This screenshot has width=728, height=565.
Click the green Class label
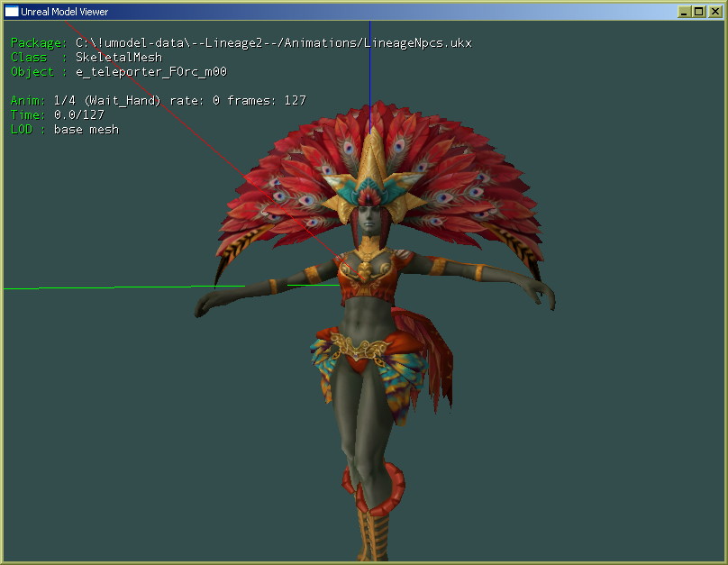[39, 57]
